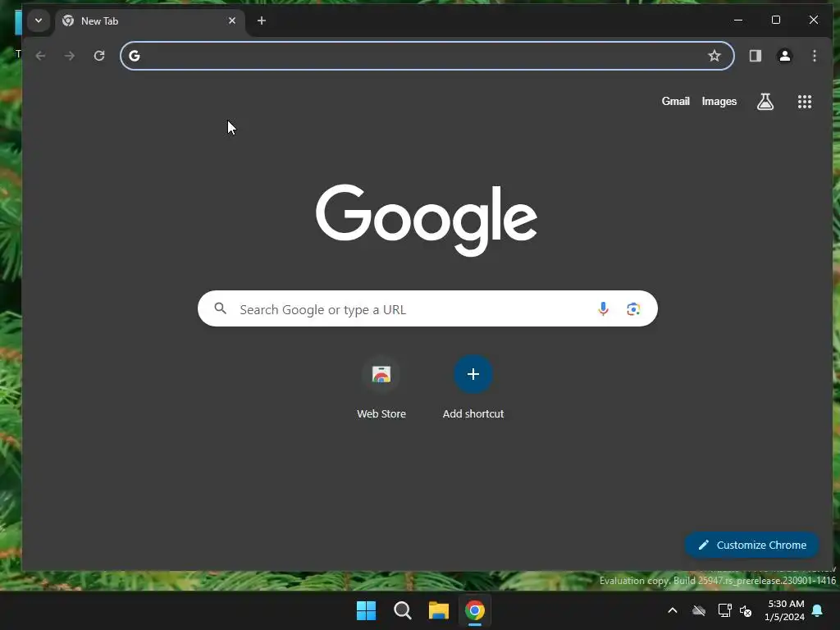This screenshot has width=840, height=630.
Task: Open the clock showing 5:30 AM
Action: click(785, 610)
